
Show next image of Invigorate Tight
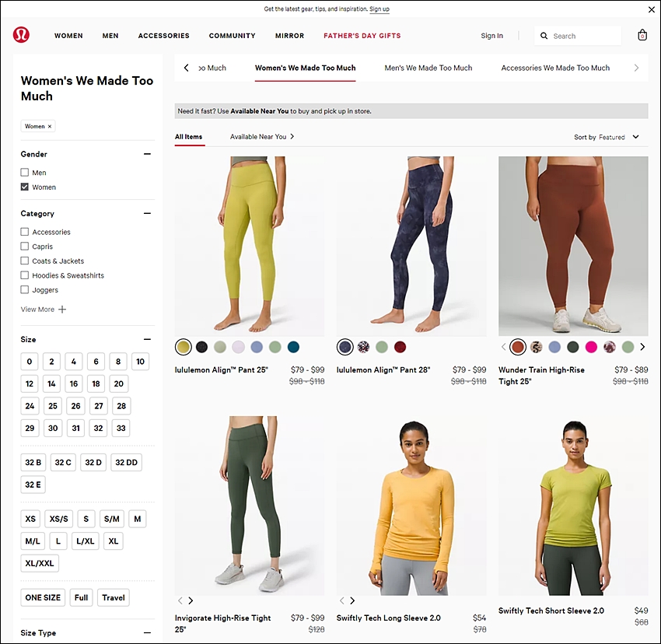191,600
